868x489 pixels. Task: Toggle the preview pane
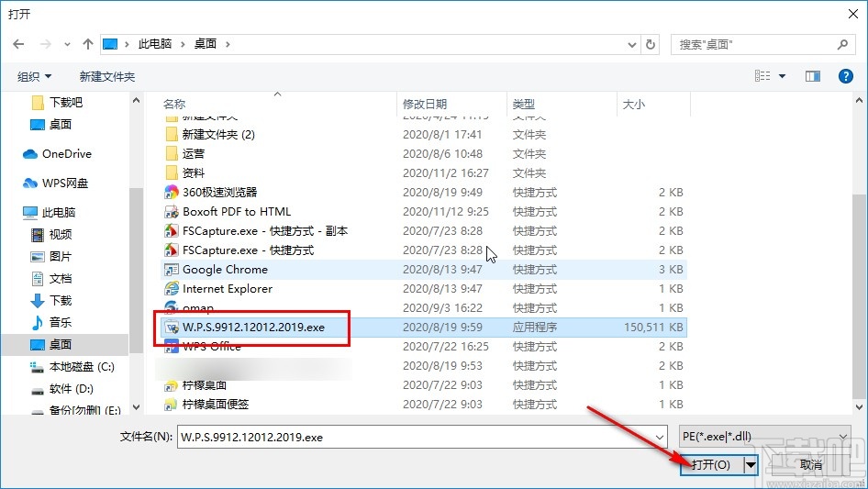point(813,76)
